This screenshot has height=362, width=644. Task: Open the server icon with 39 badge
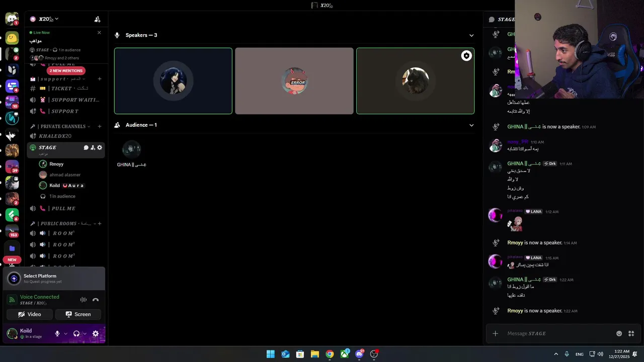[12, 166]
